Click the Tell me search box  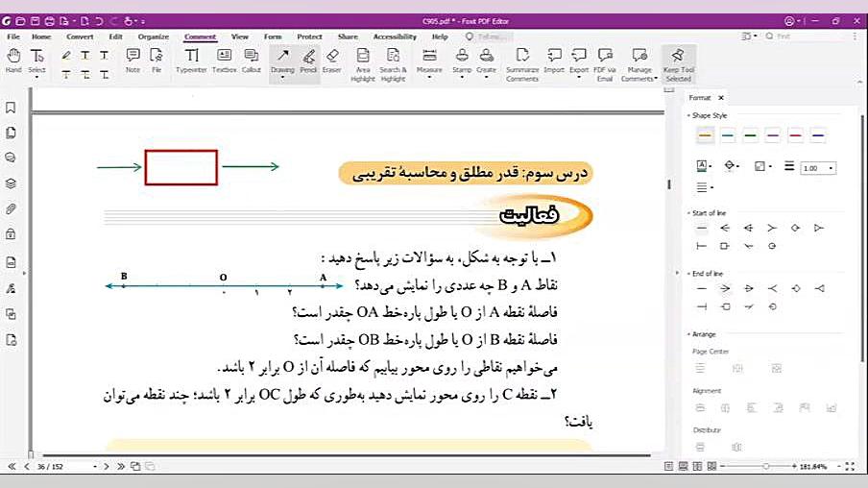click(489, 37)
